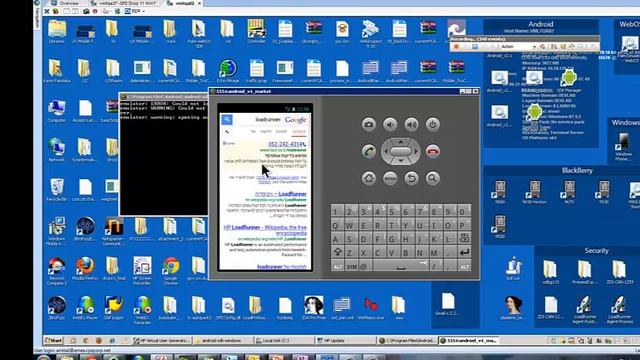The height and width of the screenshot is (360, 640).
Task: Click the red record button in recording toolbar
Action: tap(456, 47)
